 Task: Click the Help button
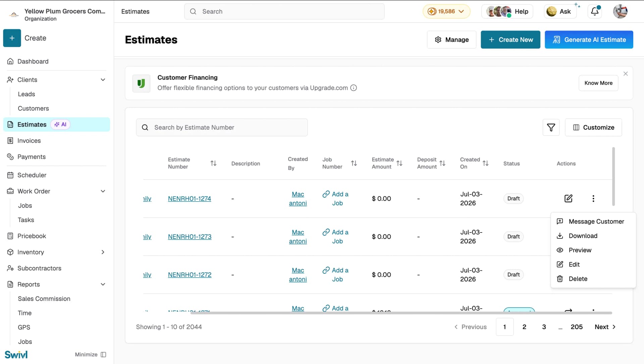click(x=507, y=11)
